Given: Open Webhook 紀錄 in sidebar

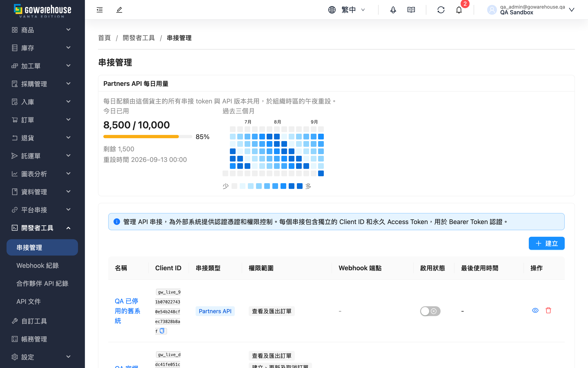Looking at the screenshot, I should pos(42,266).
